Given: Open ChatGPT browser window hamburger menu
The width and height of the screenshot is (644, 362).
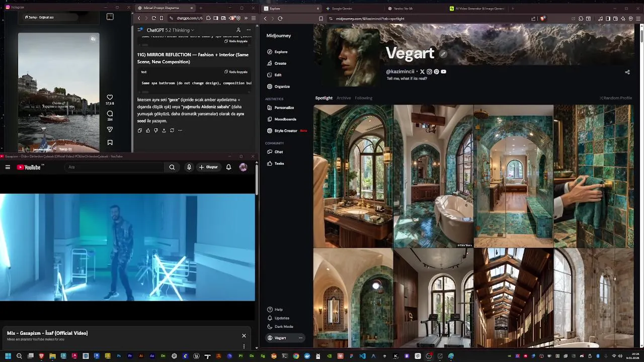Looking at the screenshot, I should coord(253,18).
